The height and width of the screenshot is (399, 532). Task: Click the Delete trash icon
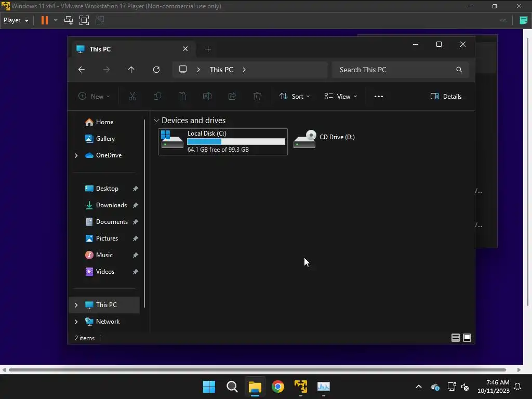click(257, 96)
